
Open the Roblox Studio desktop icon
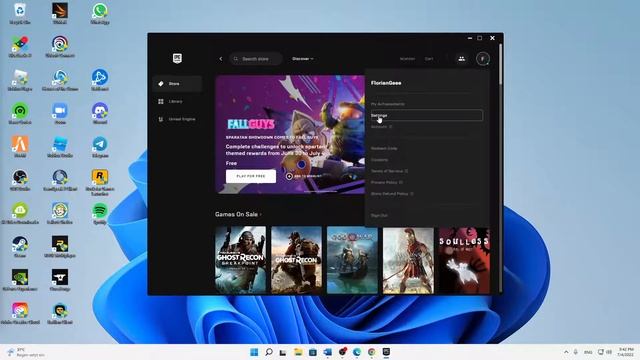[x=60, y=147]
